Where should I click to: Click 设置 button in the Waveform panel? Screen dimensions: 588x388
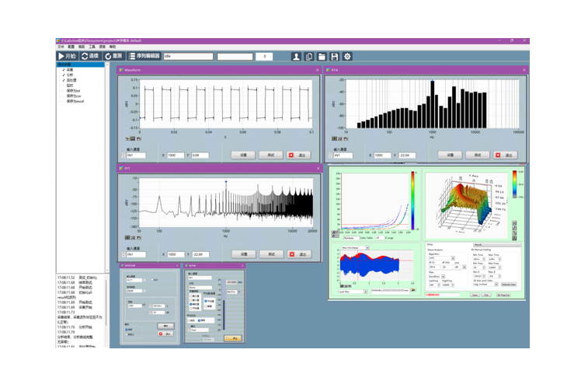(242, 155)
